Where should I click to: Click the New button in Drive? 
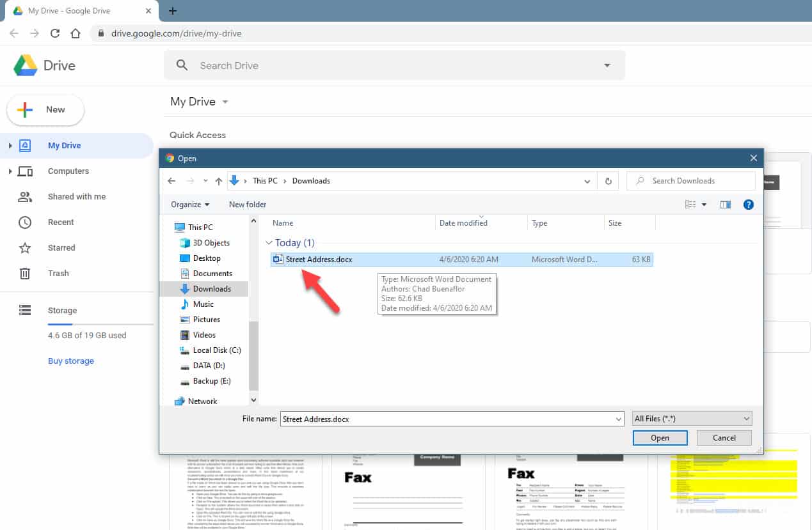point(45,110)
